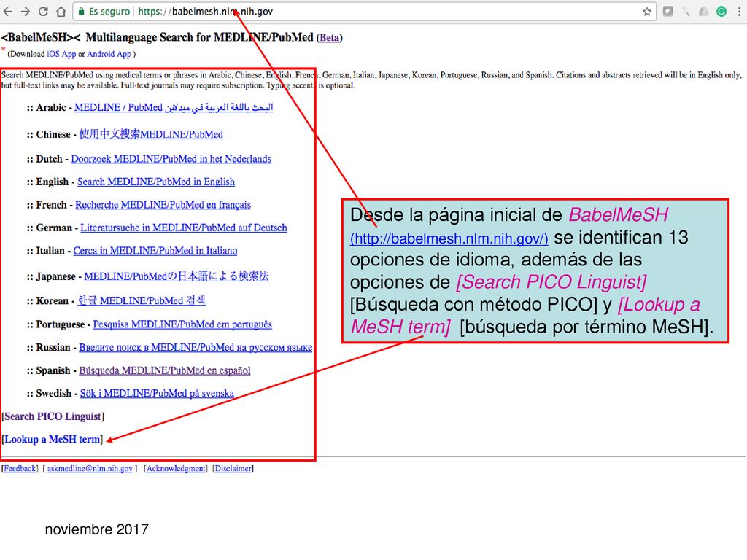This screenshot has width=747, height=560.
Task: Click the askmedline@nlm.nih.gov email link
Action: pyautogui.click(x=90, y=469)
